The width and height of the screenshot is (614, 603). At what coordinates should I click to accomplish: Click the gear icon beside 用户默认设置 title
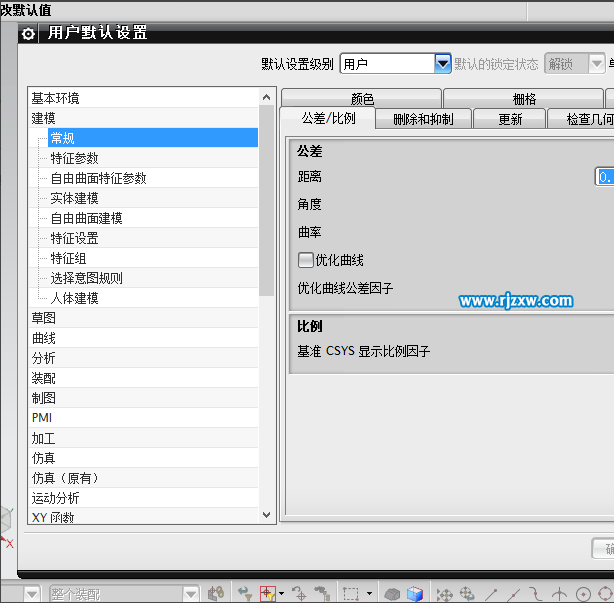(x=28, y=34)
